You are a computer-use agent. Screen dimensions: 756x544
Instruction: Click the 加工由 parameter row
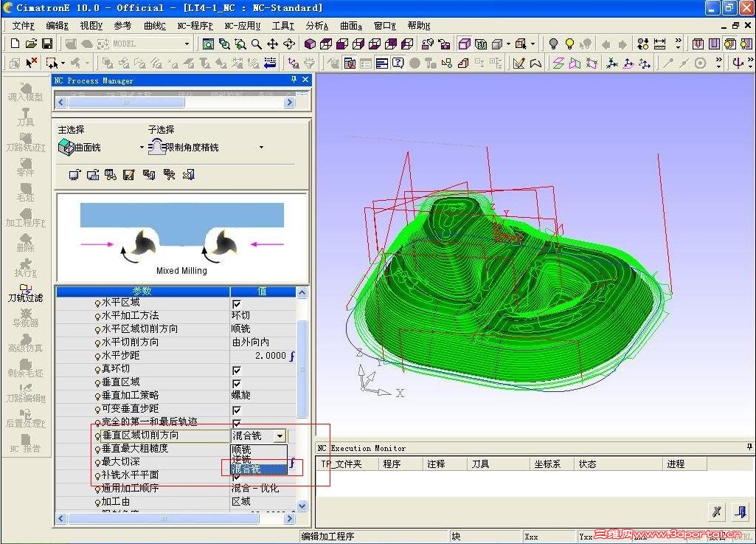coord(176,502)
